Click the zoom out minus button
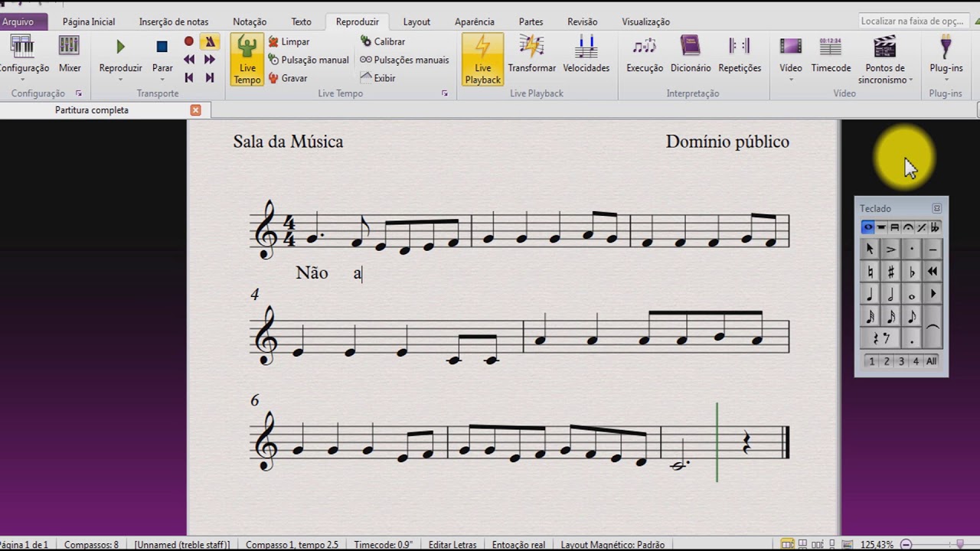This screenshot has width=980, height=551. click(x=906, y=544)
